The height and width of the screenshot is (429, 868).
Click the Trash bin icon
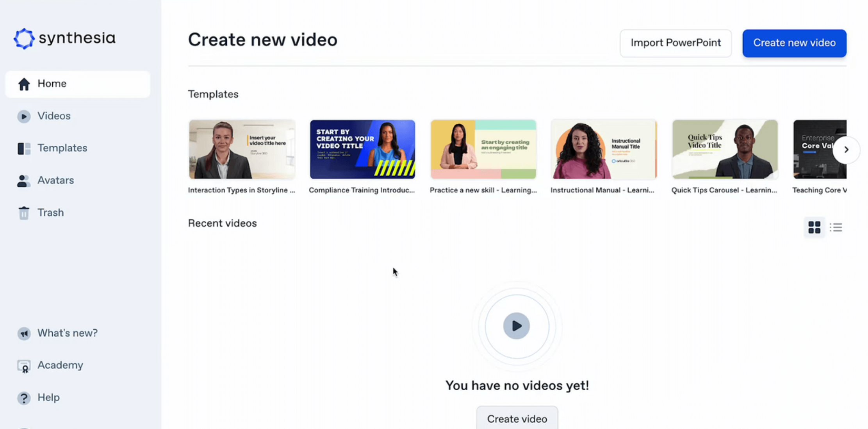tap(24, 213)
